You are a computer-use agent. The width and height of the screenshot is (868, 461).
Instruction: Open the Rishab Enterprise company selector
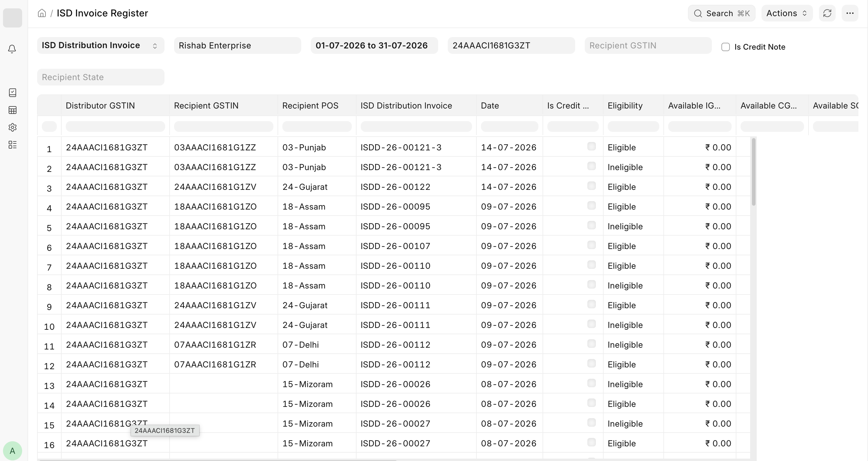237,45
